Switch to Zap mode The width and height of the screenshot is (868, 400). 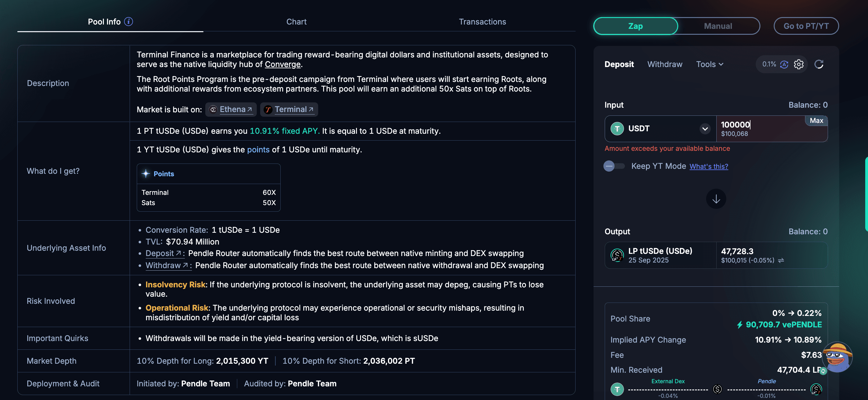pos(635,26)
